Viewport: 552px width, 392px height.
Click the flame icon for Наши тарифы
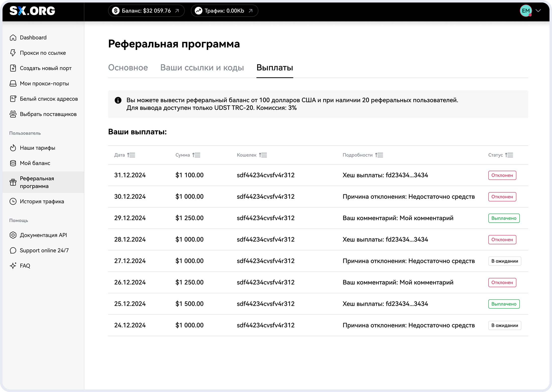pyautogui.click(x=13, y=148)
